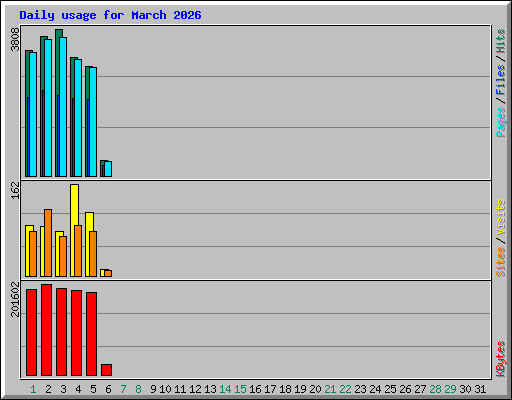Click day 6 on the date axis
Viewport: 512px width, 400px height.
pyautogui.click(x=108, y=389)
